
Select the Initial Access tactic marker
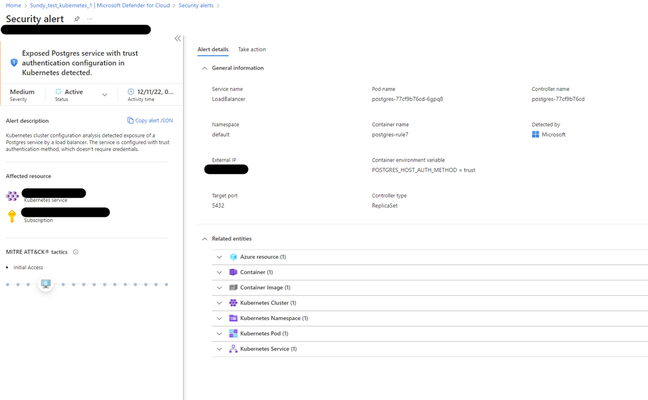tap(46, 284)
